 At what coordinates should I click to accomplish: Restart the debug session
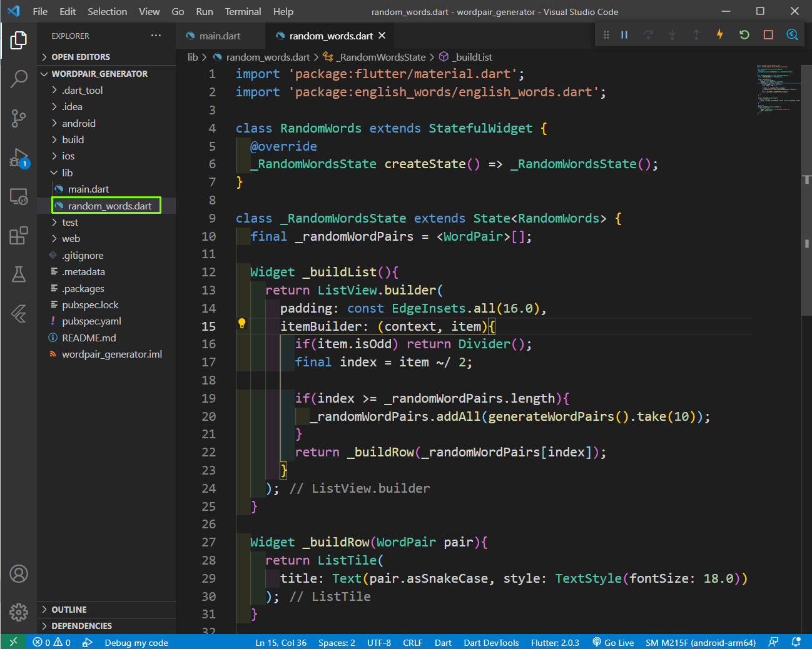coord(744,35)
